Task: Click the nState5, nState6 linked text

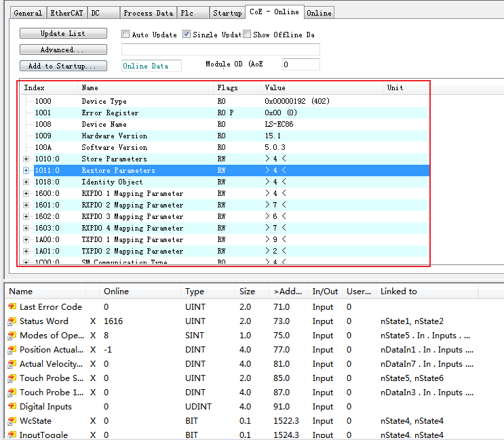Action: click(412, 378)
